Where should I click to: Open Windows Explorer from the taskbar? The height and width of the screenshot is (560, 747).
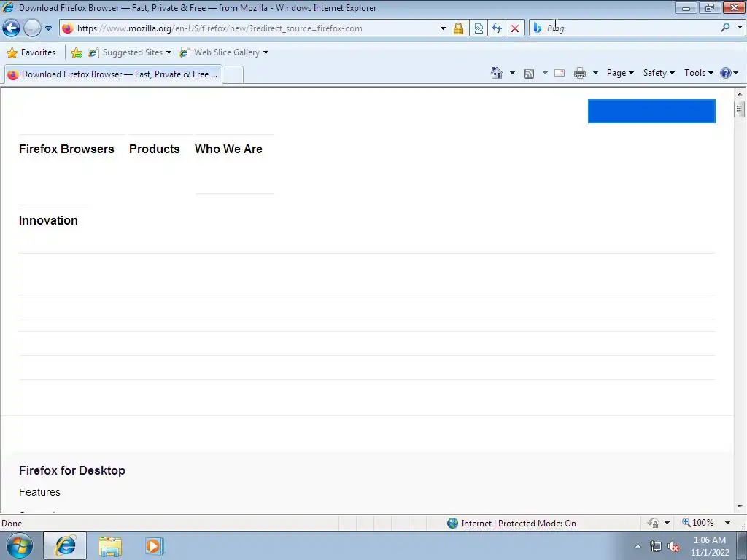point(110,546)
